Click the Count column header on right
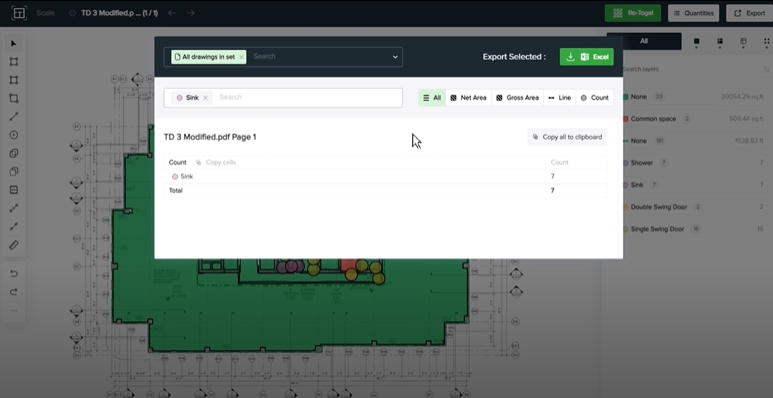This screenshot has width=773, height=398. (x=560, y=162)
